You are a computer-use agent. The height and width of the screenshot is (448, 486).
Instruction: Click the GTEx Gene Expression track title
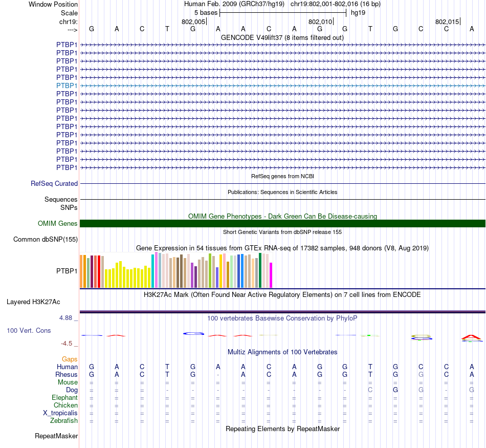[x=282, y=248]
